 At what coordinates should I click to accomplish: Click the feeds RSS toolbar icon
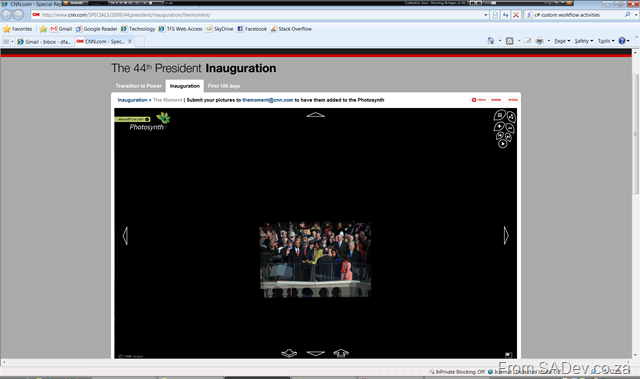[x=509, y=41]
